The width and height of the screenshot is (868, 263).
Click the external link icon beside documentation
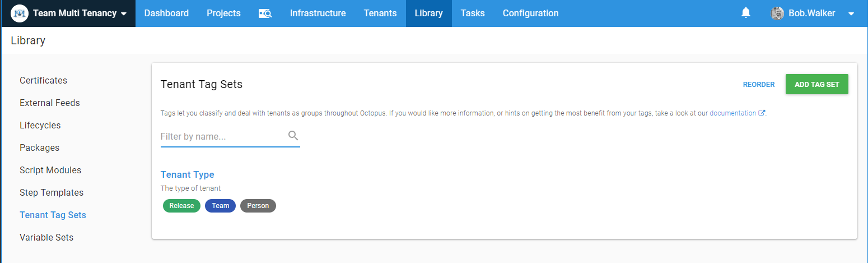762,113
